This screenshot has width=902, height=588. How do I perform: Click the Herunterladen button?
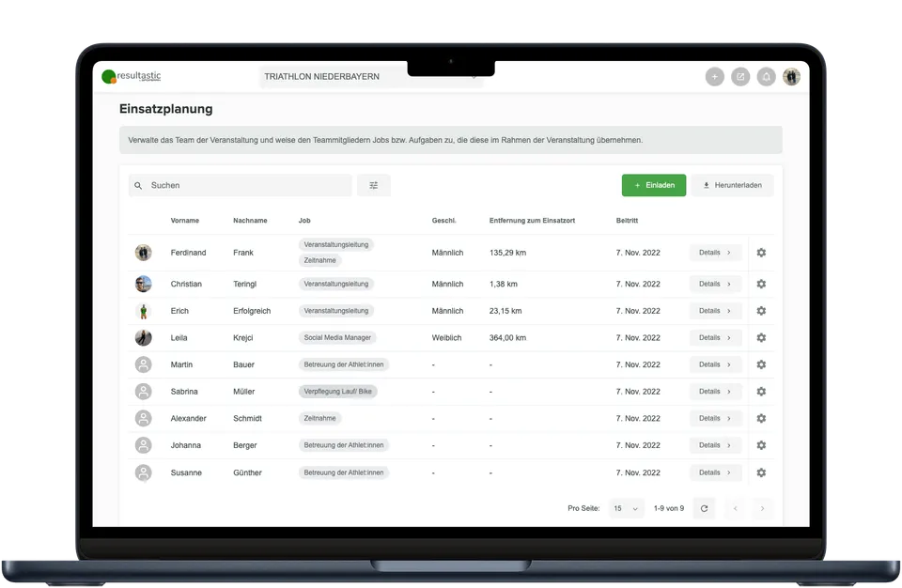coord(732,185)
